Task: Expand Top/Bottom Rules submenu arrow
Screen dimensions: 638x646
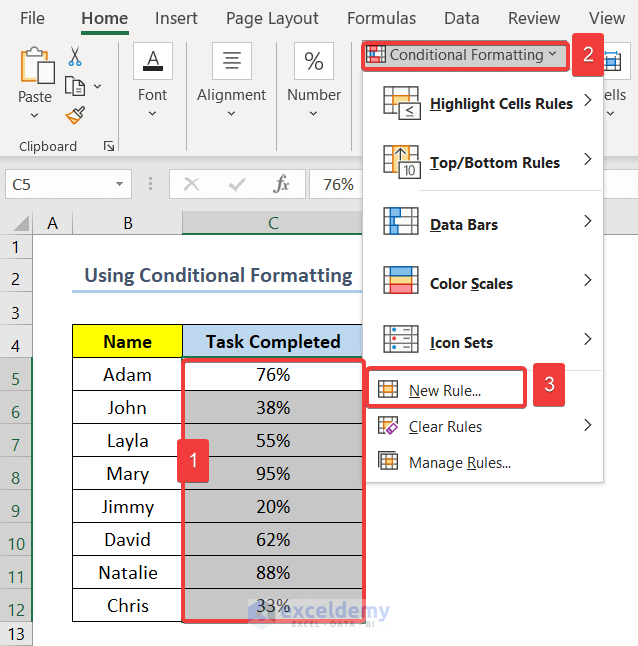Action: [588, 159]
